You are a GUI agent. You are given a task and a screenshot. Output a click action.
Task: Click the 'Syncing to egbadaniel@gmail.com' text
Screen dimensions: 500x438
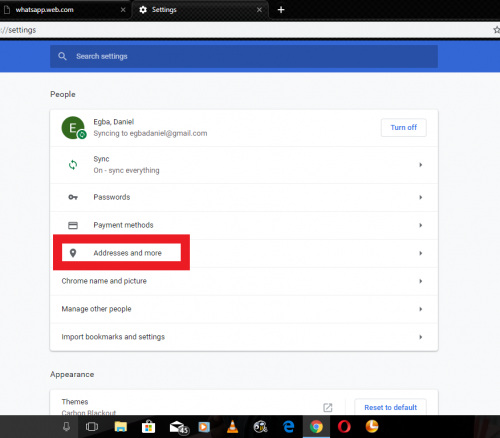pos(150,133)
